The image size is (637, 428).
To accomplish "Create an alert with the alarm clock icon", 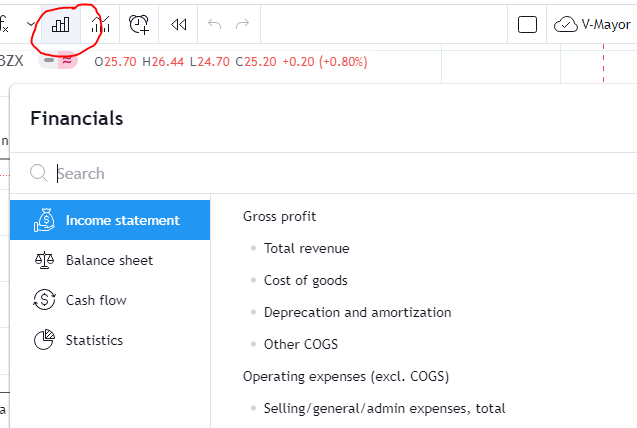I will click(x=140, y=24).
